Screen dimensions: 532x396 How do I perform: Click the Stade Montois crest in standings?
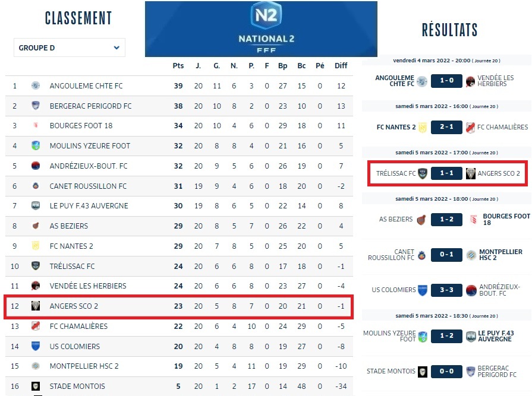point(36,386)
